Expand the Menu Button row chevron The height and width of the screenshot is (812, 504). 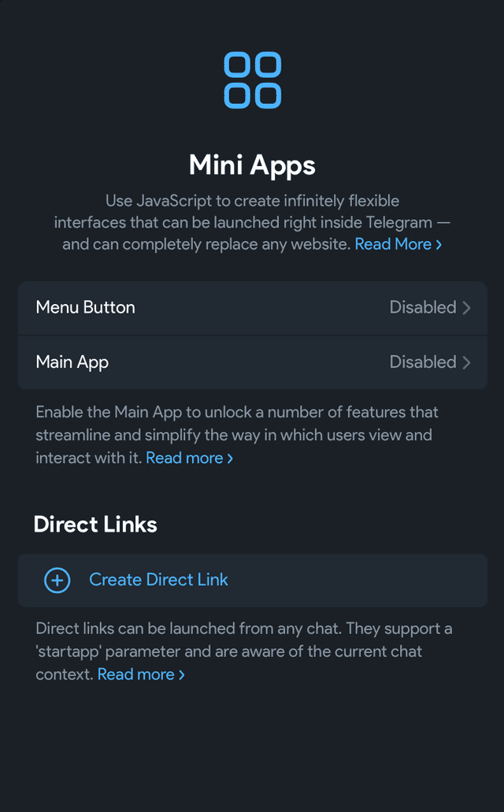point(466,308)
